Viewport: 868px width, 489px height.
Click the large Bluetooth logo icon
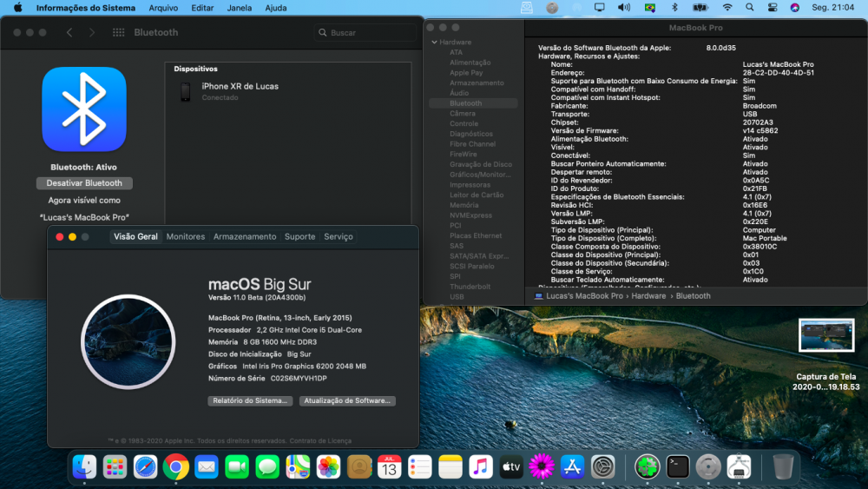click(84, 109)
